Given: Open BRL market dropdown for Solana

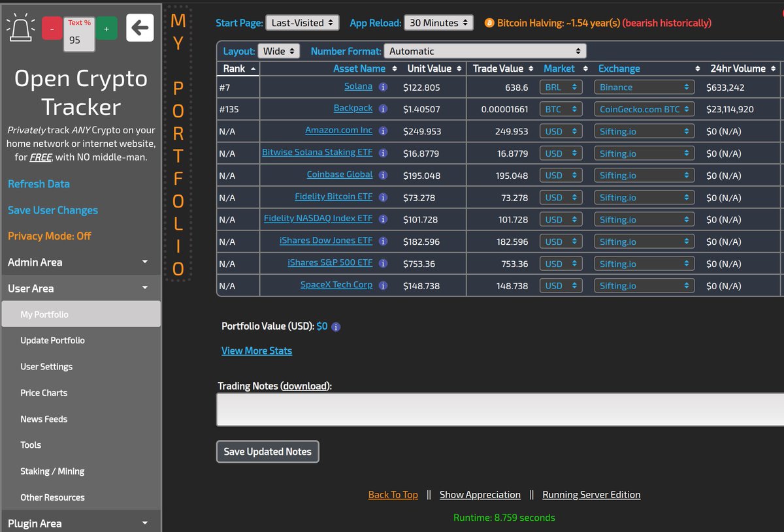Looking at the screenshot, I should point(561,87).
